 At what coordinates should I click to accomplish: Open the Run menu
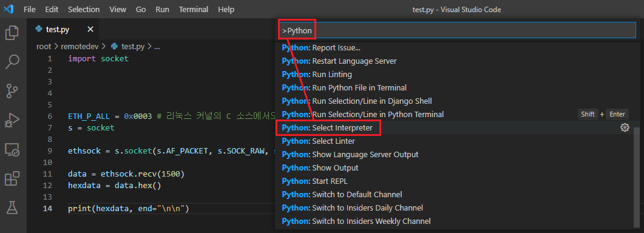tap(163, 9)
